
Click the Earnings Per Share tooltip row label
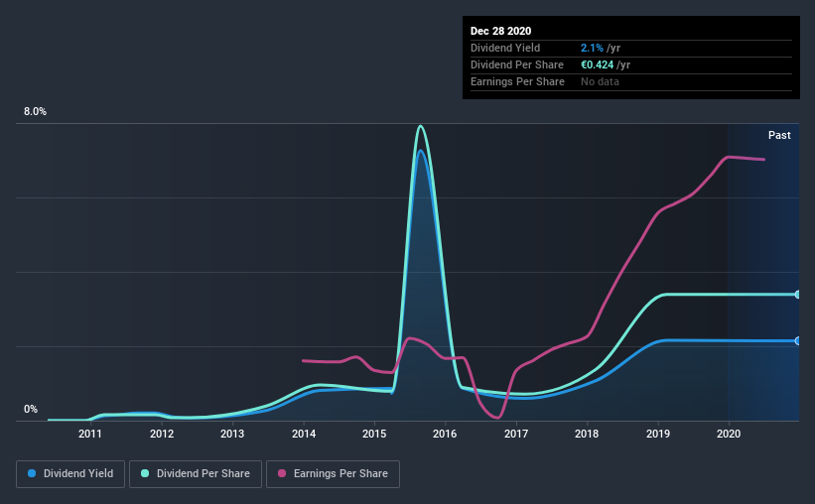[517, 81]
